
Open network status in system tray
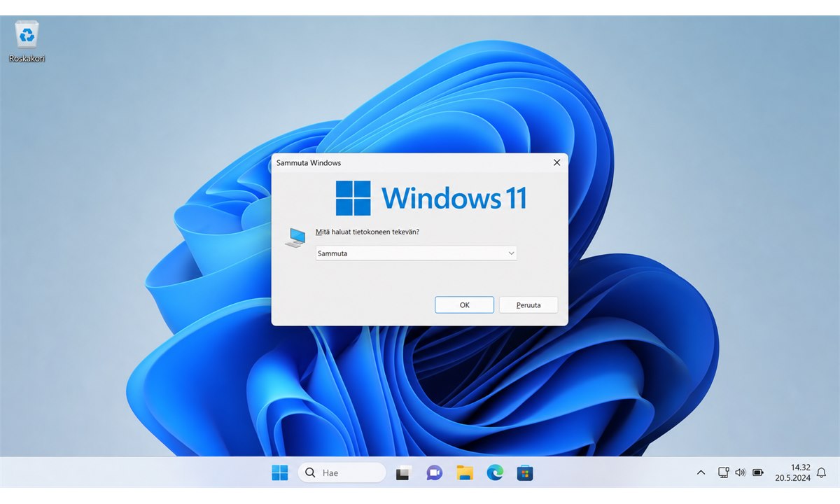pos(724,472)
